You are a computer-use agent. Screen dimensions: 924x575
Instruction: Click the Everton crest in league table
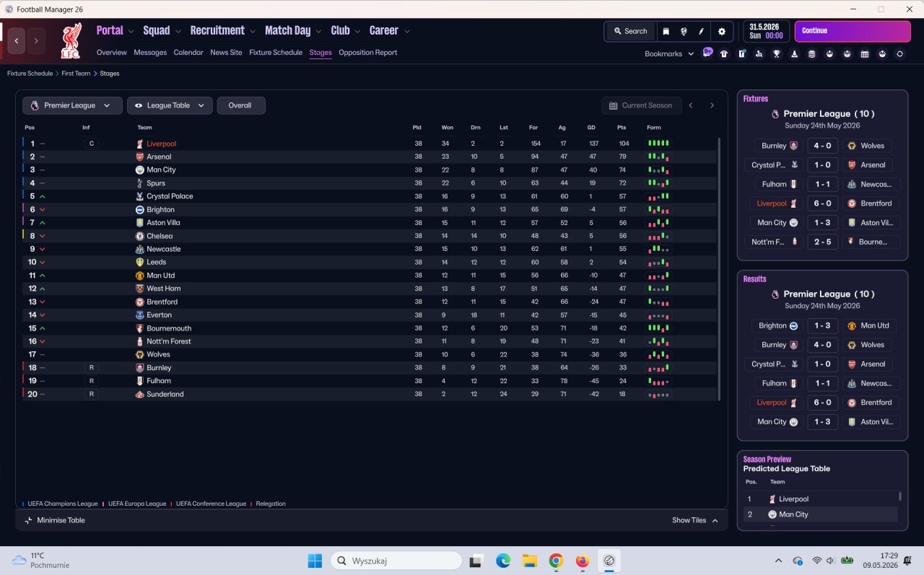140,315
